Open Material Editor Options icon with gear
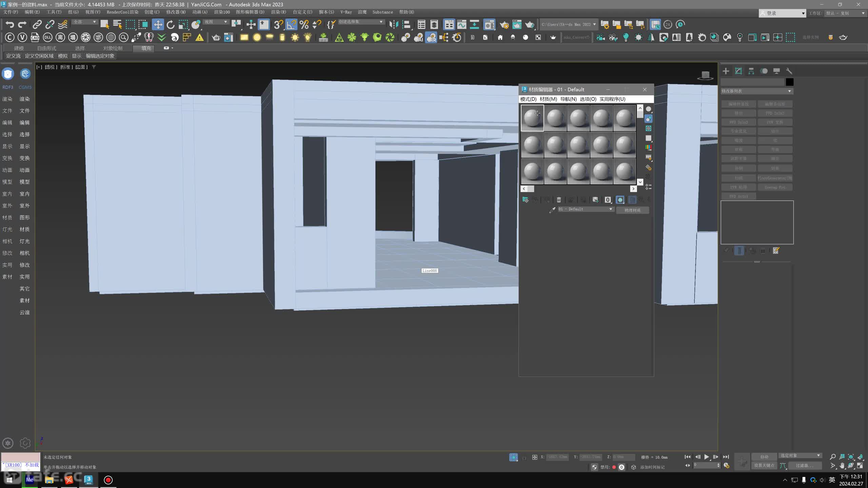868x488 pixels. [648, 167]
